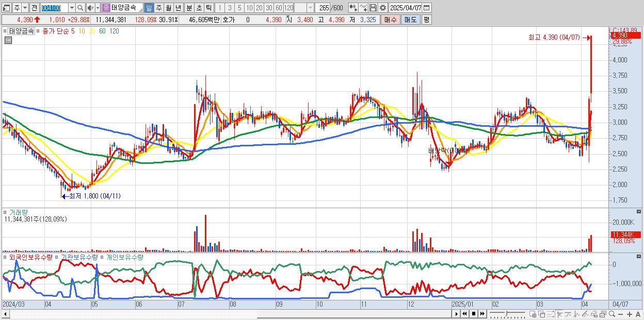
Task: Click the playback speed slider at bottom
Action: pos(507,314)
